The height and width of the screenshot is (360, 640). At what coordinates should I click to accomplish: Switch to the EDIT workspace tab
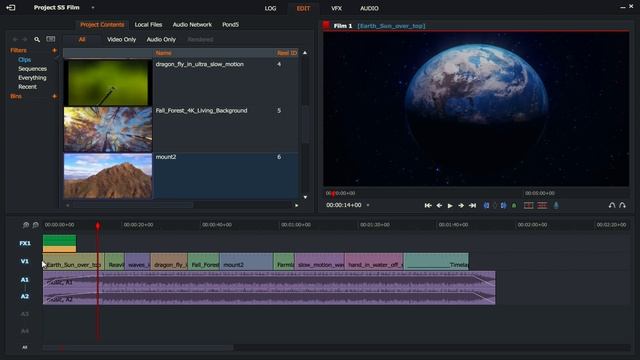point(303,8)
